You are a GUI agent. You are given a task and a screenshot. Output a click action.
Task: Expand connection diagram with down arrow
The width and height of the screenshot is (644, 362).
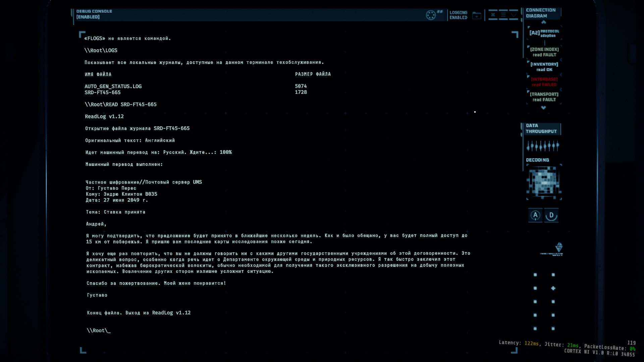click(x=544, y=108)
